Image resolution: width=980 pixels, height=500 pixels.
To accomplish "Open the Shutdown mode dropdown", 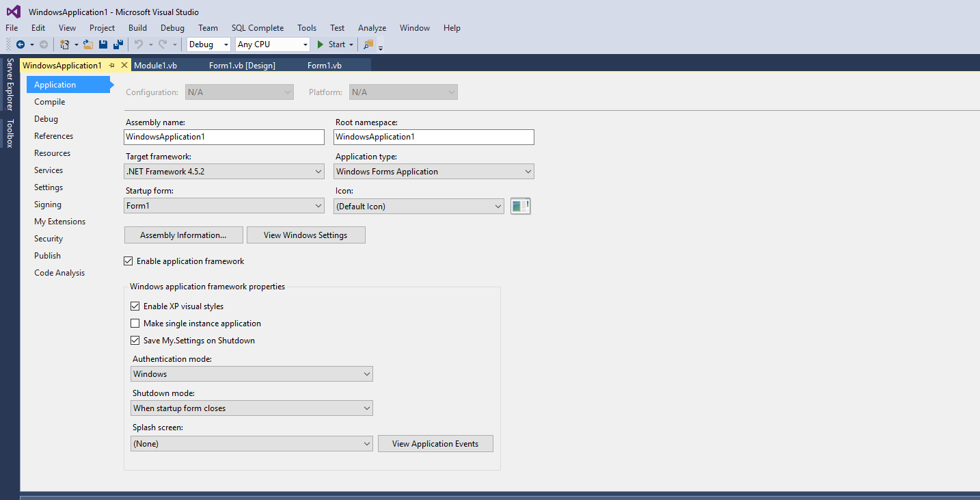I will pos(251,408).
